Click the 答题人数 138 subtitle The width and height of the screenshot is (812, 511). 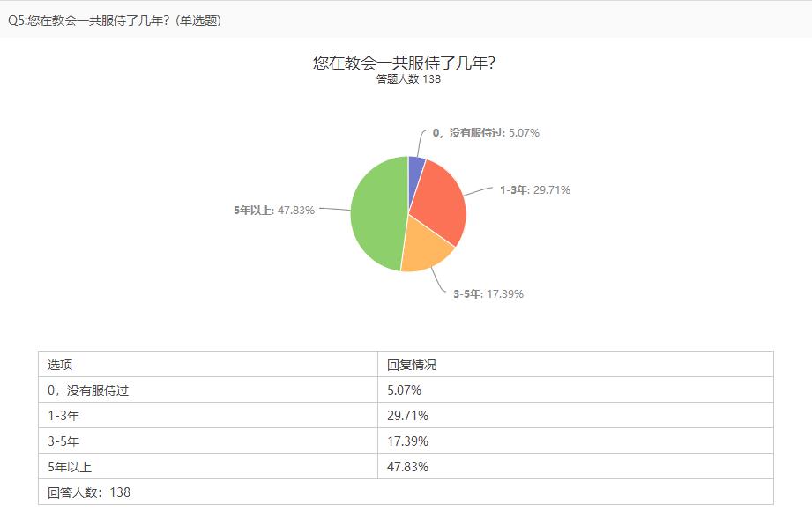(408, 79)
